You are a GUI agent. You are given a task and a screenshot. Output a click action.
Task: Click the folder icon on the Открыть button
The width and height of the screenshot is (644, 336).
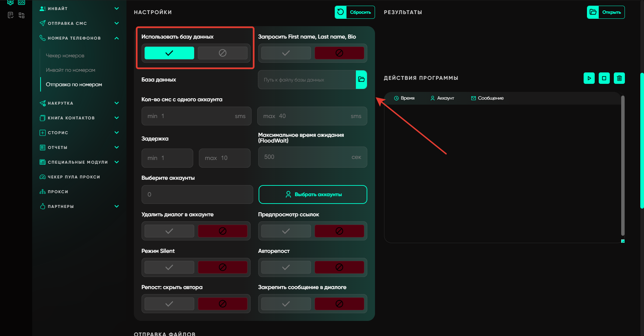pyautogui.click(x=593, y=12)
